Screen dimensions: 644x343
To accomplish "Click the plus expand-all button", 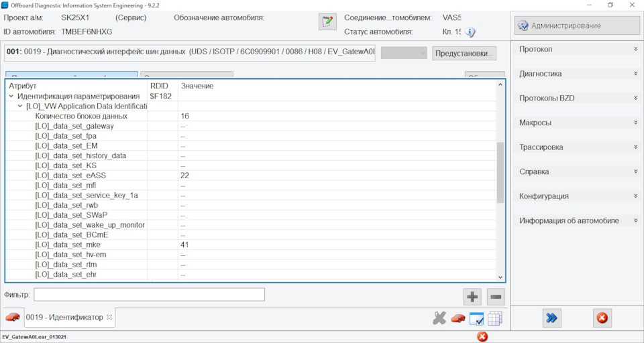I will click(x=472, y=297).
